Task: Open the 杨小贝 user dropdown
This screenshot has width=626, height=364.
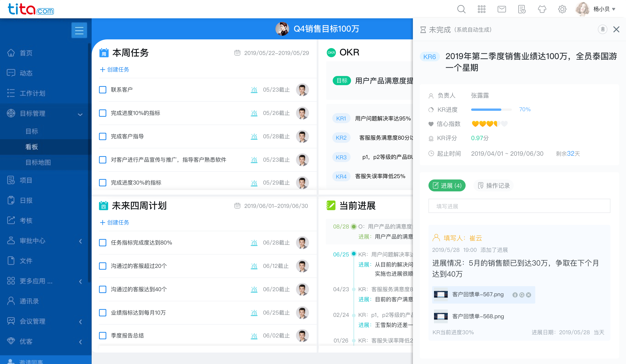Action: point(604,9)
